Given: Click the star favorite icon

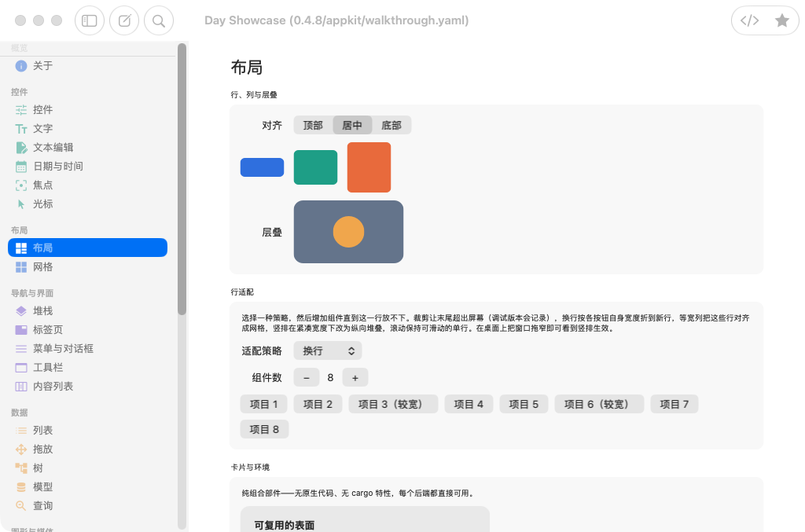Looking at the screenshot, I should pos(782,20).
